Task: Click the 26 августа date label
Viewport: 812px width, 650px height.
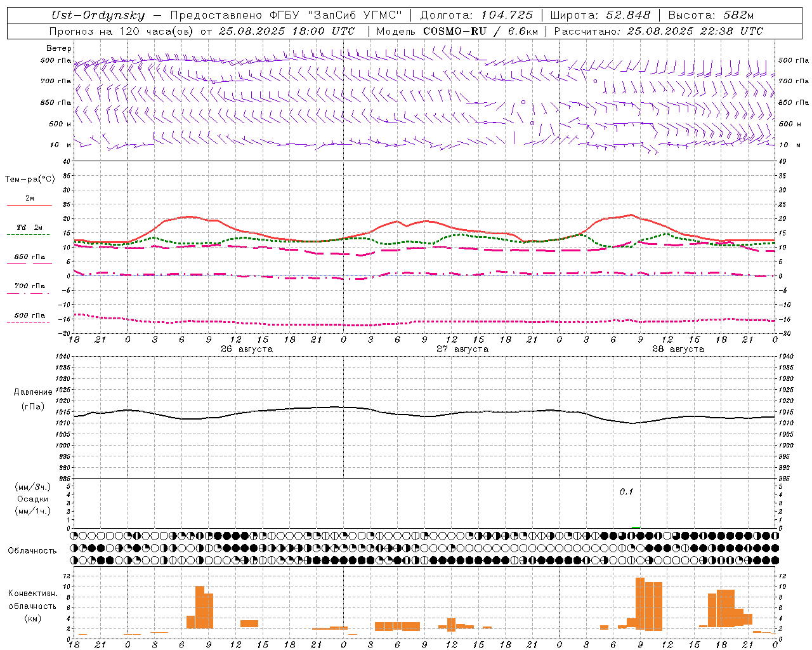Action: click(247, 349)
